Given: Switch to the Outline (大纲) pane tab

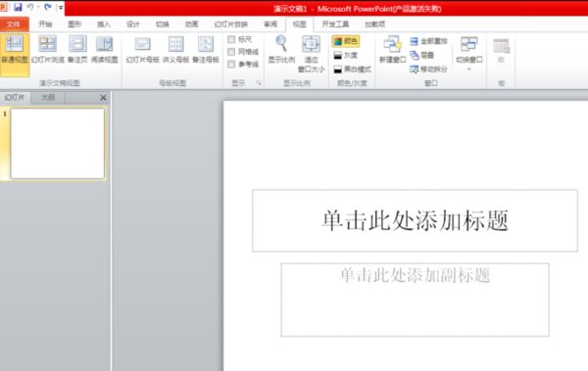Looking at the screenshot, I should point(48,98).
